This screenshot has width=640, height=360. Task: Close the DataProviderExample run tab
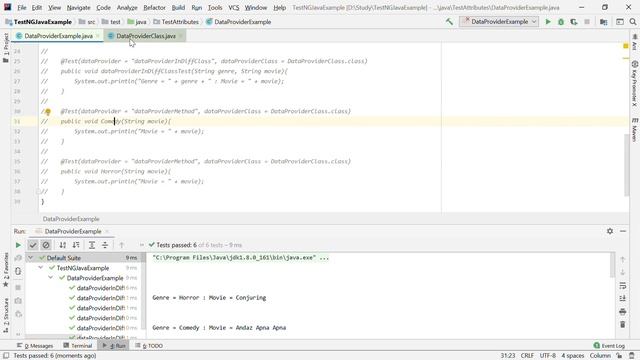pyautogui.click(x=107, y=231)
